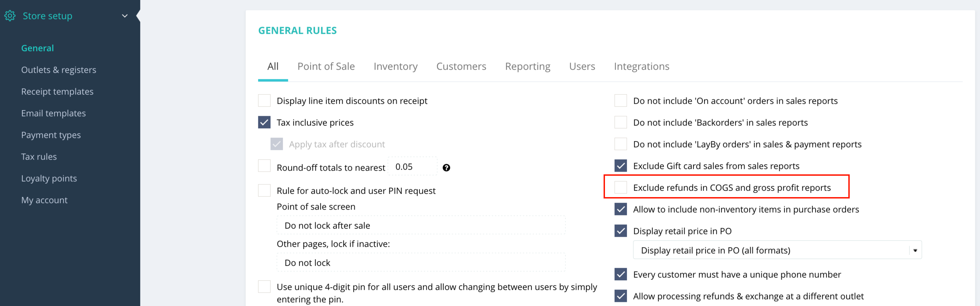Open Email templates settings
Screen dimensions: 980x306
53,113
